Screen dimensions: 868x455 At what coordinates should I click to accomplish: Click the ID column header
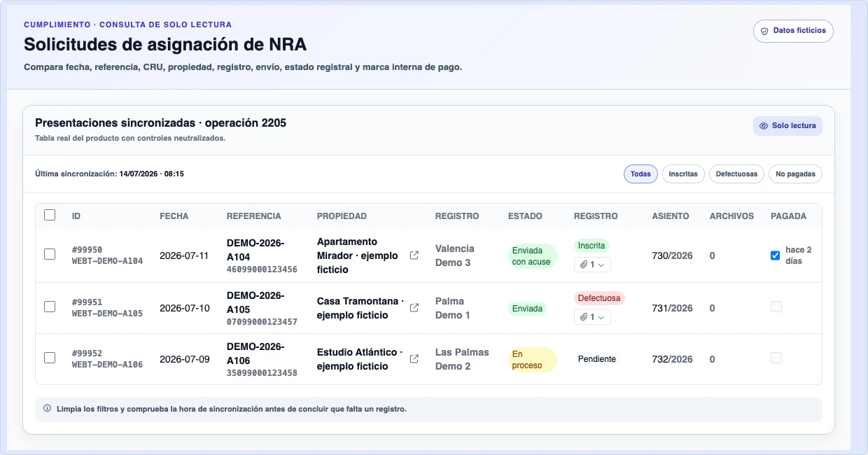(76, 216)
